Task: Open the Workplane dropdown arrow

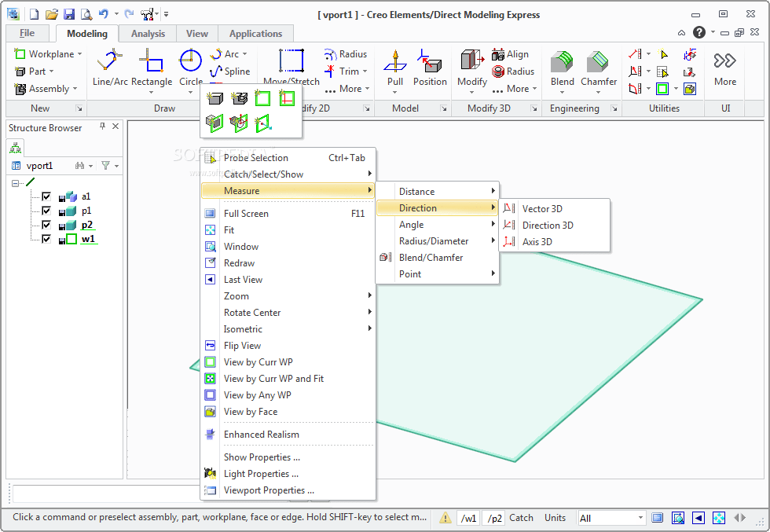Action: (x=79, y=54)
